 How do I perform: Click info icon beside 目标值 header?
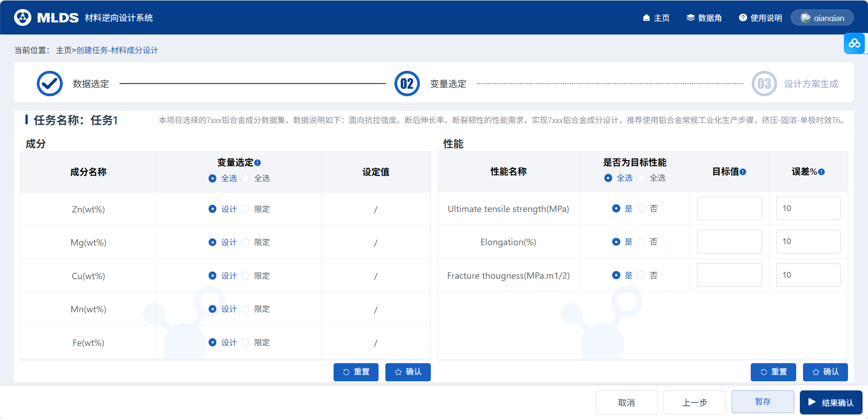pyautogui.click(x=743, y=172)
